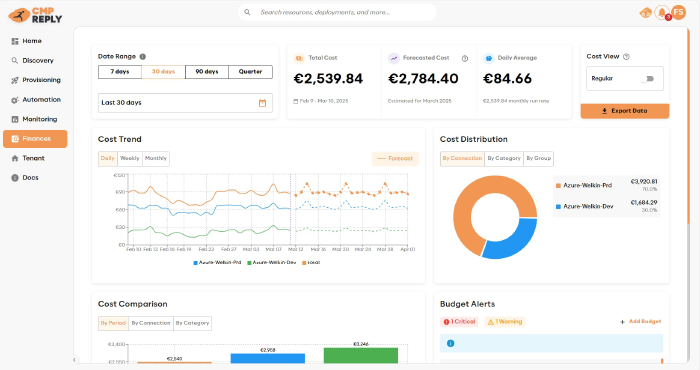The image size is (700, 370).
Task: Collapse sidebar with the bottom chevron
Action: click(75, 360)
